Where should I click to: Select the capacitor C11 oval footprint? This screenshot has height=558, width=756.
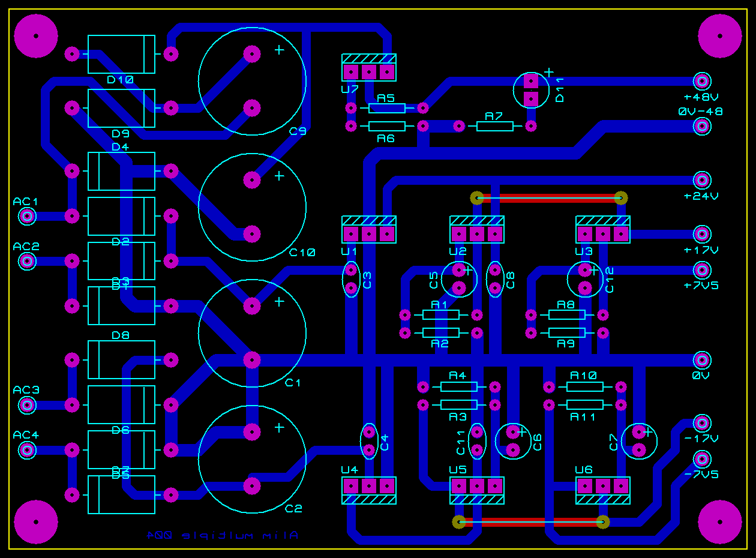click(477, 441)
